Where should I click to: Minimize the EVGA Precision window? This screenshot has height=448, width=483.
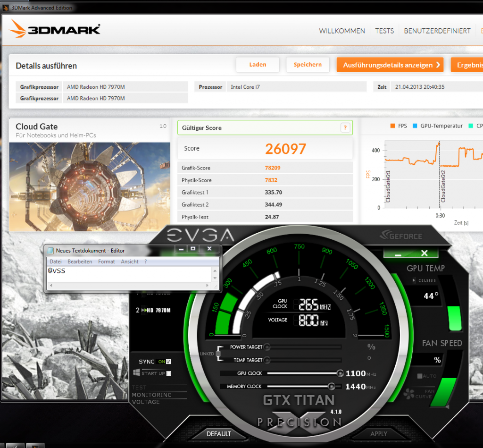398,254
